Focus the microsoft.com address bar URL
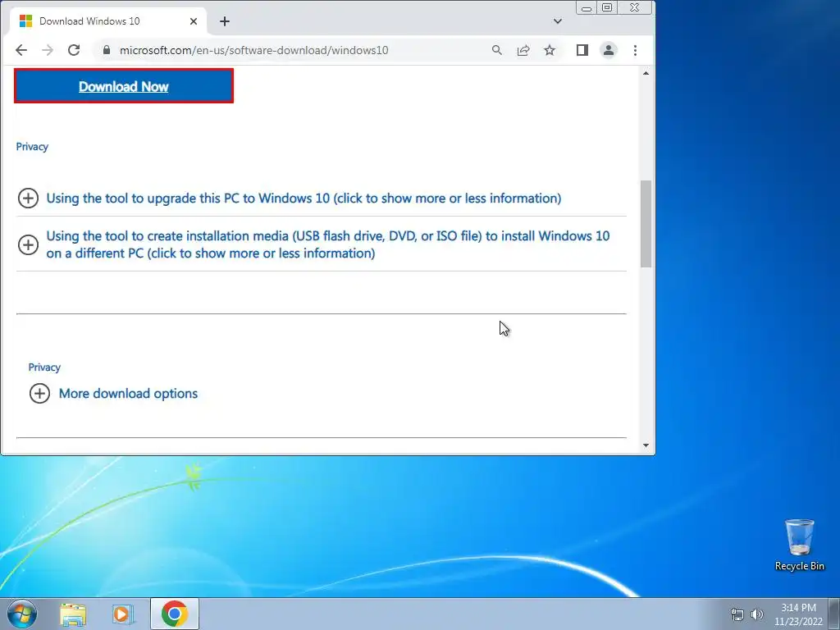 tap(254, 50)
